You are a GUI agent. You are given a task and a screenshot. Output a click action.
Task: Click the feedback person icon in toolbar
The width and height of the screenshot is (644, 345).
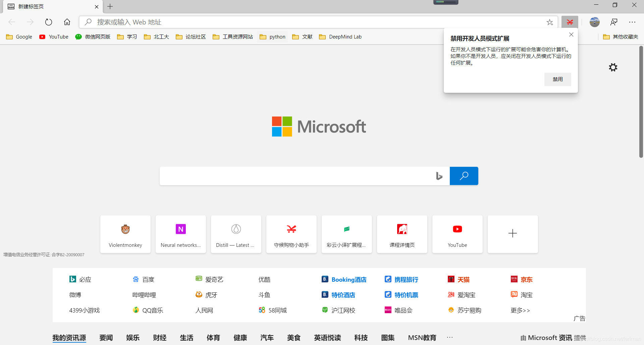[614, 22]
